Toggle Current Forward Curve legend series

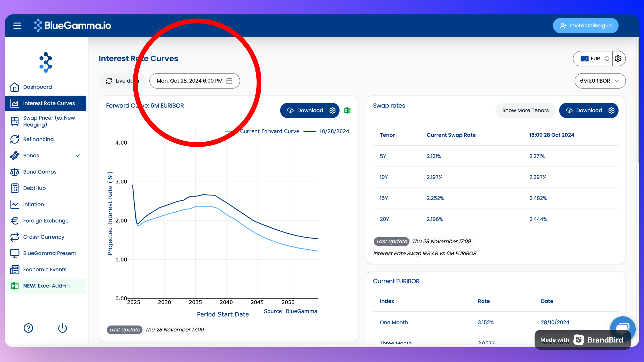269,131
